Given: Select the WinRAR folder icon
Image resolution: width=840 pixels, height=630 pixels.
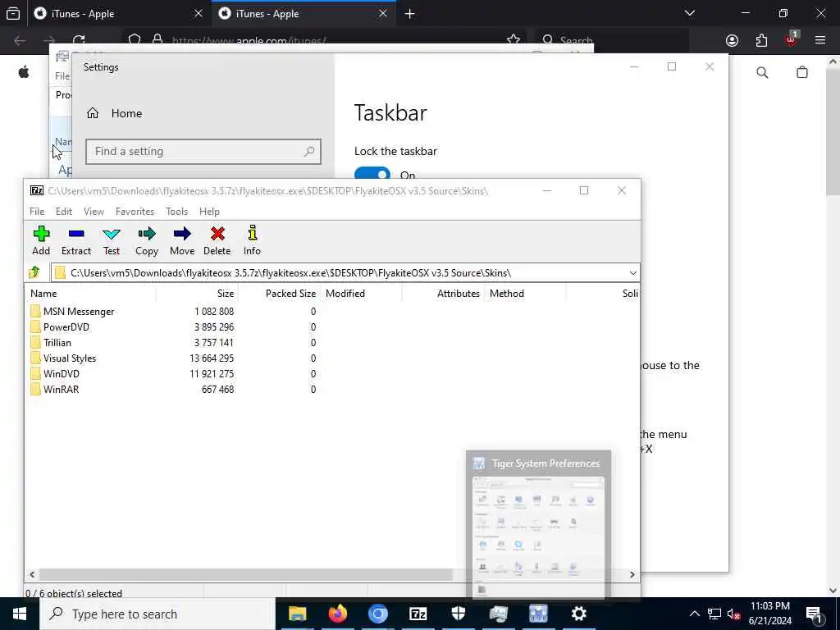Looking at the screenshot, I should click(35, 389).
